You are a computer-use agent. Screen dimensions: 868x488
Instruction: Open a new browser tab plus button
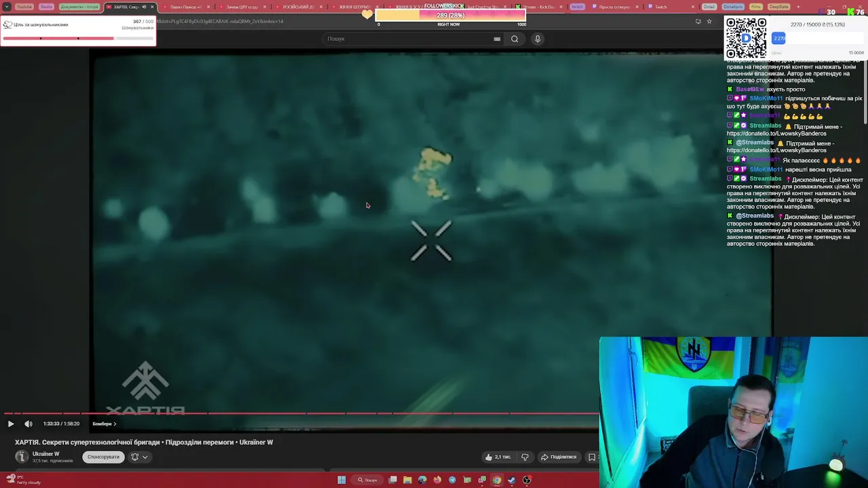[x=798, y=7]
